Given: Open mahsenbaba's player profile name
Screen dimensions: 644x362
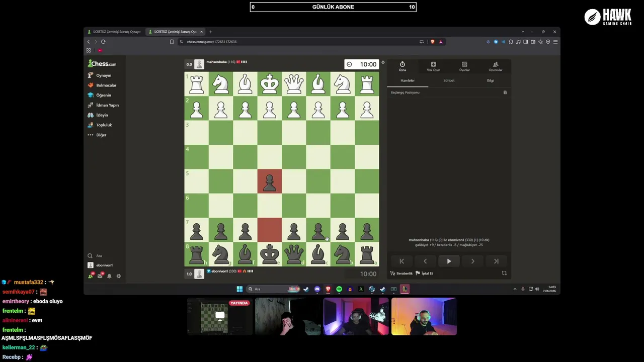Looking at the screenshot, I should (x=216, y=62).
